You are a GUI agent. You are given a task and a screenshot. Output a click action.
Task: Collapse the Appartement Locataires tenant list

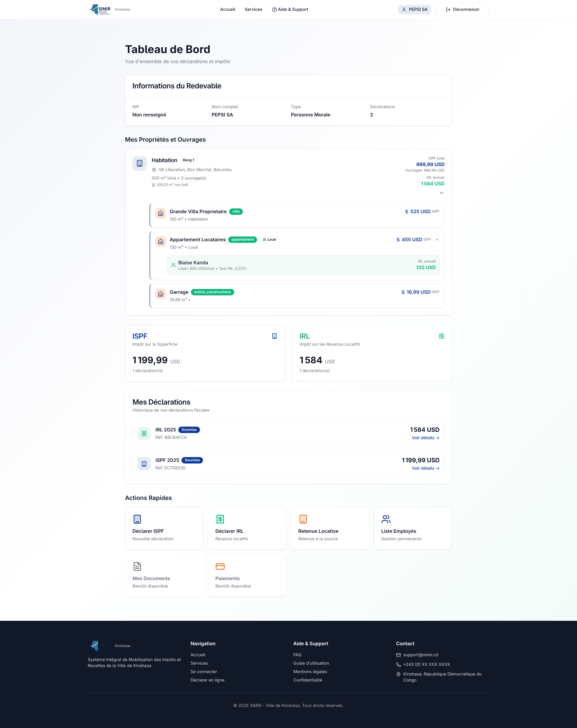437,240
